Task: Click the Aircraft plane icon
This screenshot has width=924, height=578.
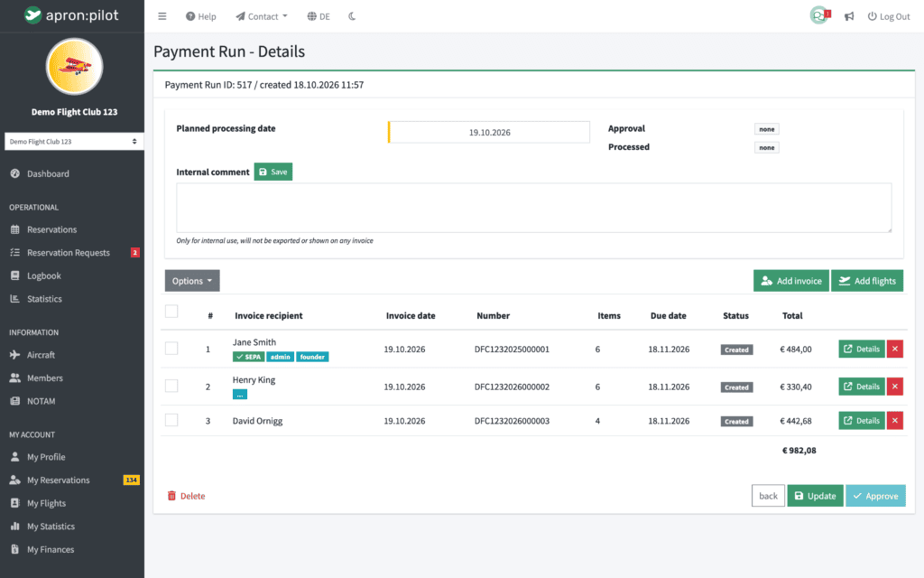Action: (x=14, y=354)
